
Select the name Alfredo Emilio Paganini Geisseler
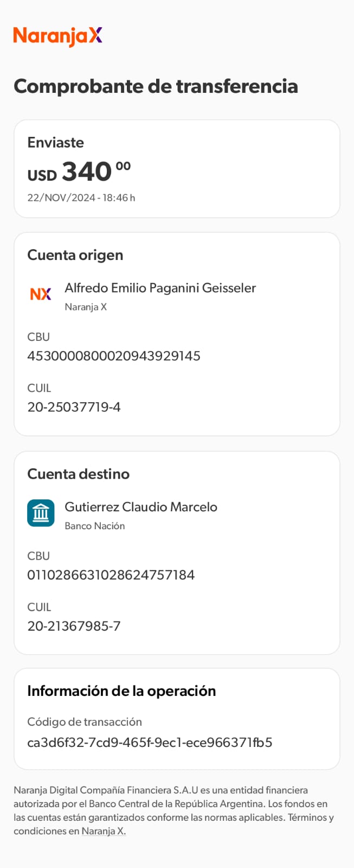click(x=160, y=288)
